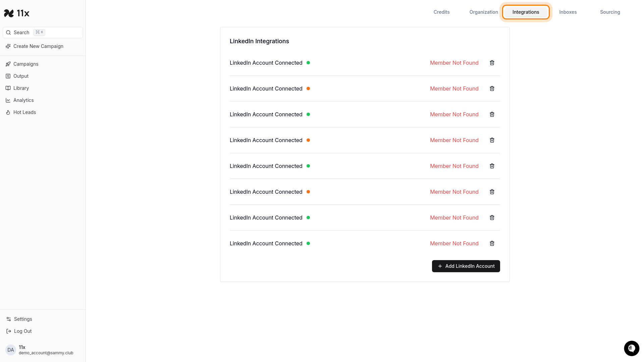Click the DA avatar circle
Image resolution: width=644 pixels, height=362 pixels.
(x=11, y=350)
